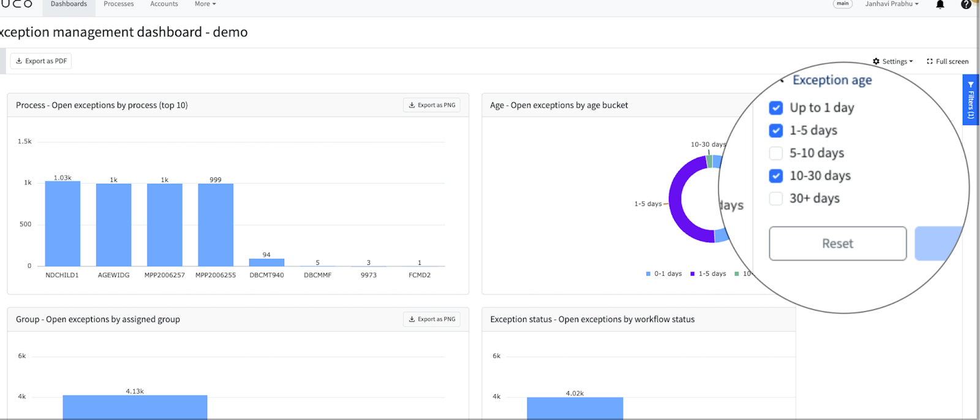Click the Reset filters button
The width and height of the screenshot is (980, 420).
pyautogui.click(x=838, y=243)
